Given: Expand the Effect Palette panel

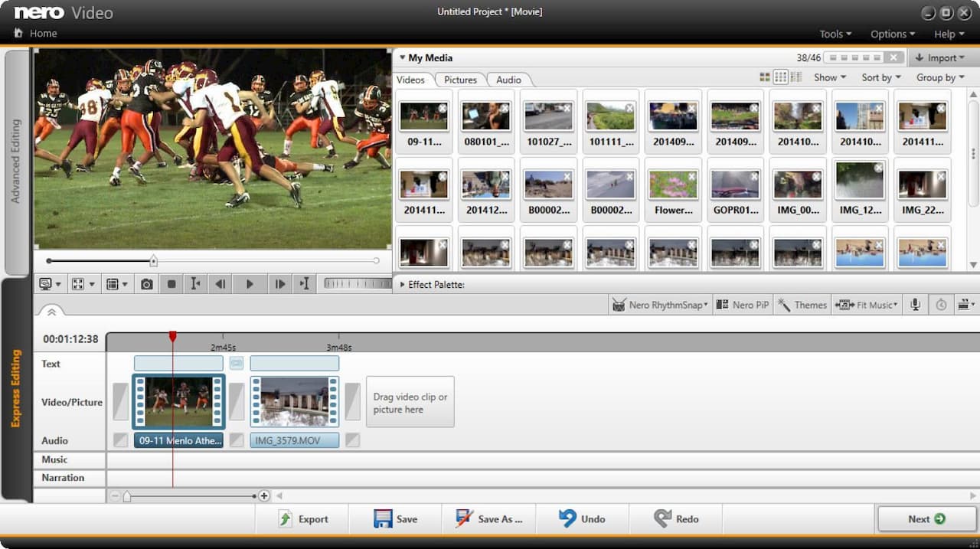Looking at the screenshot, I should [x=403, y=285].
